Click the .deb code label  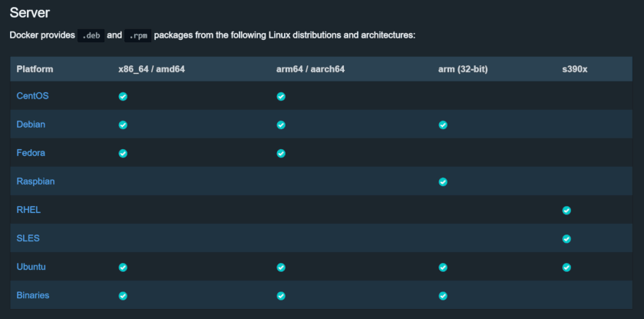pos(91,35)
